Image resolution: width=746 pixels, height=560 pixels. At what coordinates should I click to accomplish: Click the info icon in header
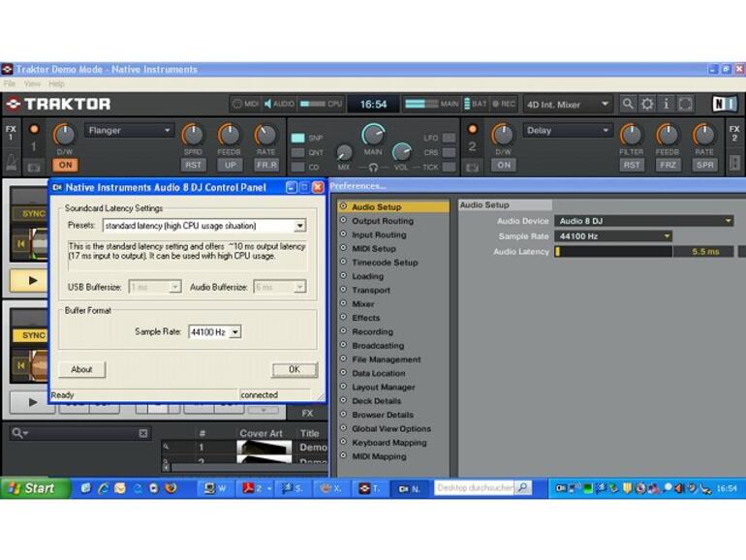[x=666, y=104]
